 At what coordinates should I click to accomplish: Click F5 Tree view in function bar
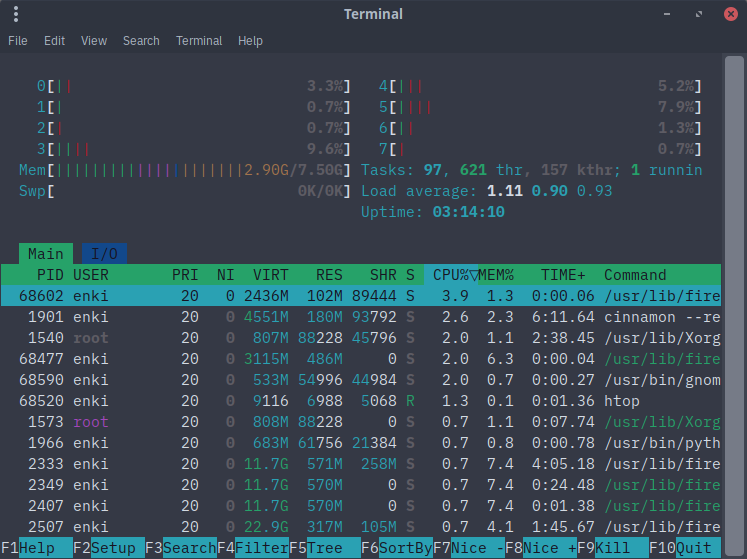click(x=325, y=548)
